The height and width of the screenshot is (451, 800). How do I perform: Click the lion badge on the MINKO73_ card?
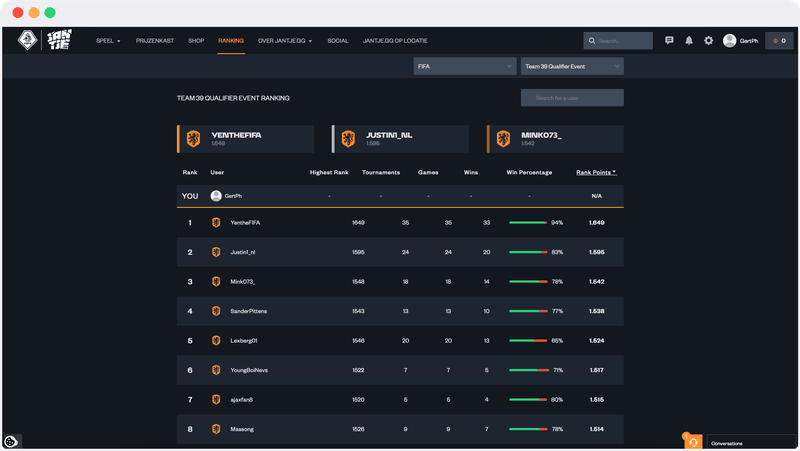[503, 139]
